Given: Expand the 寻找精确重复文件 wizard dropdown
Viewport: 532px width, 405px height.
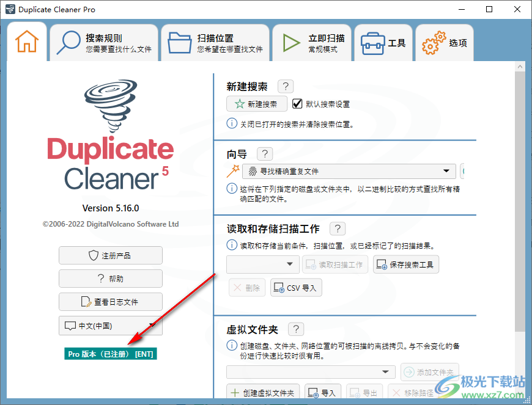Looking at the screenshot, I should click(349, 171).
